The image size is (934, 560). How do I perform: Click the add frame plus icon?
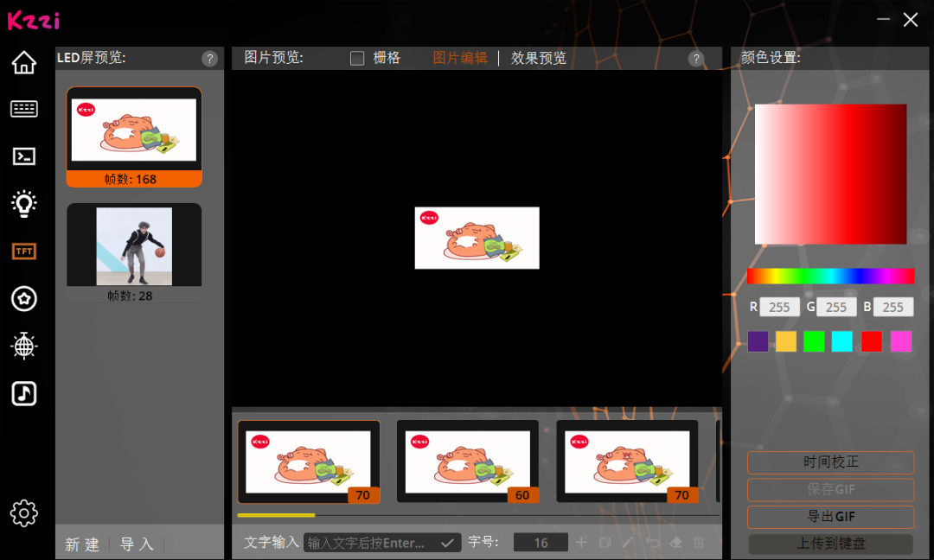click(581, 542)
